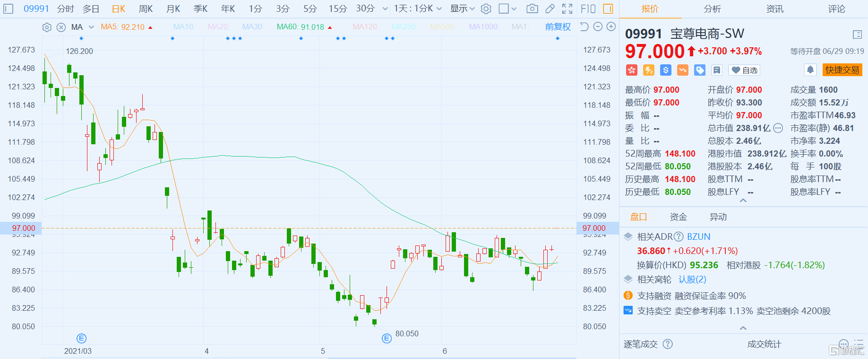Open the 资讯 news tab
868x359 pixels.
(774, 9)
